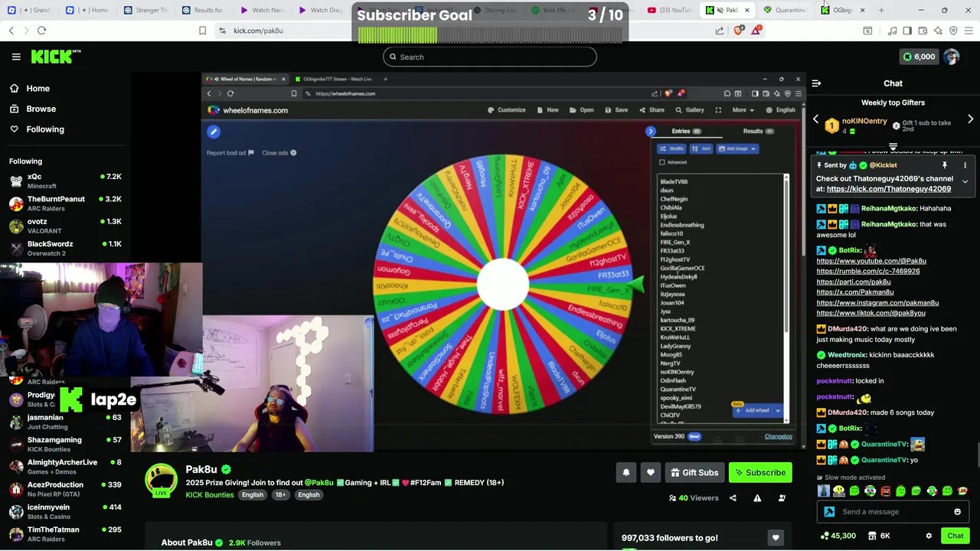This screenshot has height=551, width=980.
Task: Tick Advanced checkbox in streamed wheel
Action: (x=662, y=162)
